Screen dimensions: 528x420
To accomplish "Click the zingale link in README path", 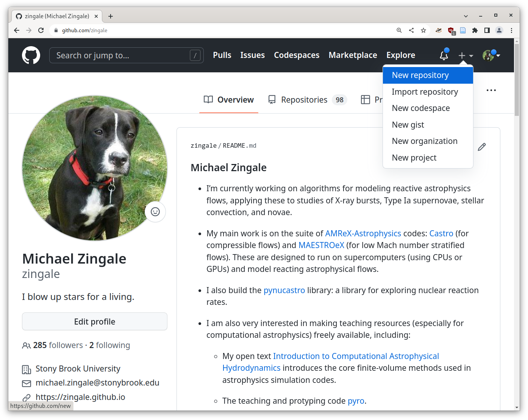I will pos(203,145).
